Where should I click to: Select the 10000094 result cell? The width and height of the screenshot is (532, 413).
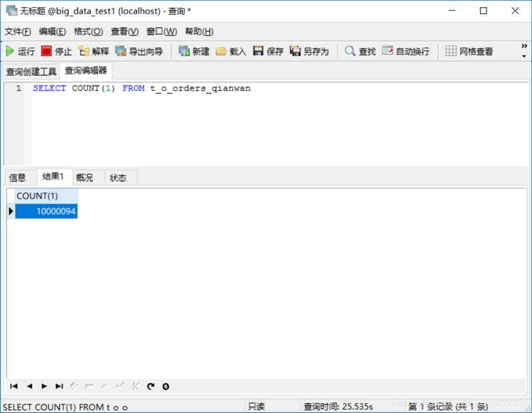47,211
